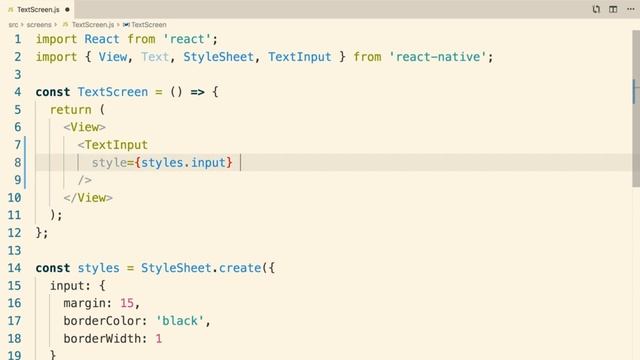Screen dimensions: 640x360
Task: Click borderWidth value 1 on line 18
Action: point(159,338)
